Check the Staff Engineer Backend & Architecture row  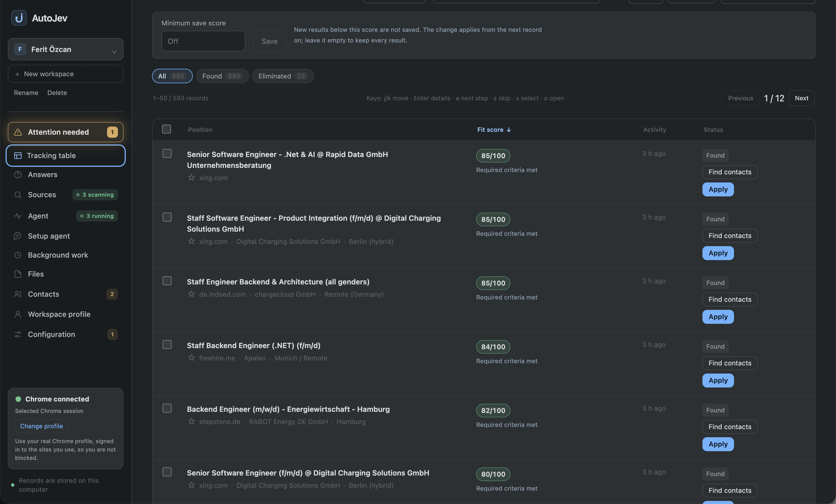click(167, 281)
